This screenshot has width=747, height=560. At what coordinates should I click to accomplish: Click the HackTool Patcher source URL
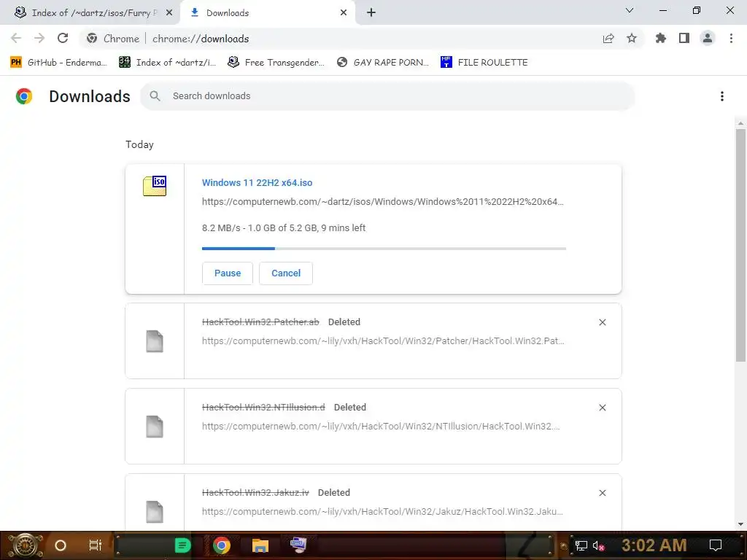[383, 341]
